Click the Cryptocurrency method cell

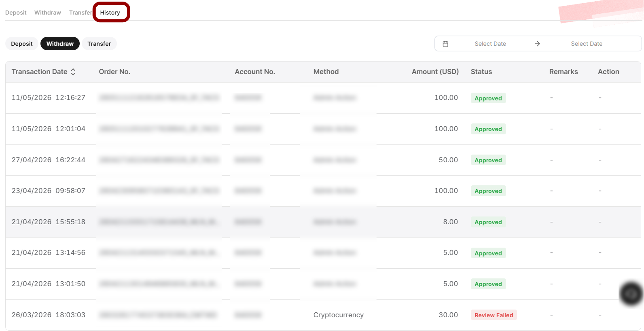point(339,315)
